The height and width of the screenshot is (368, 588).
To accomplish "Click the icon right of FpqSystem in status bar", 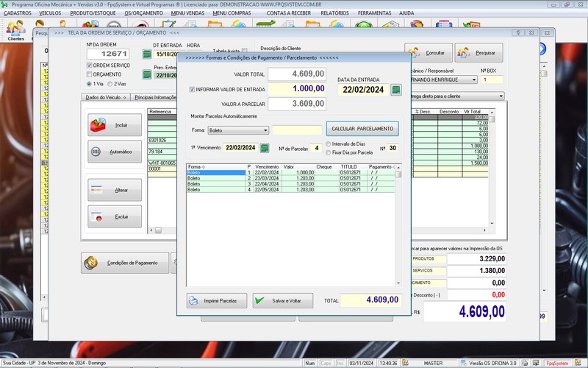I will point(578,363).
